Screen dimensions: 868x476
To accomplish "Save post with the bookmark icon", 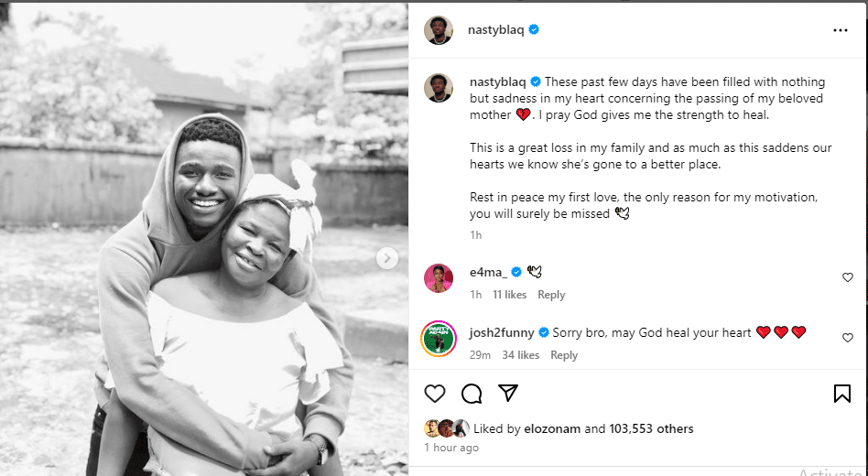I will (841, 394).
